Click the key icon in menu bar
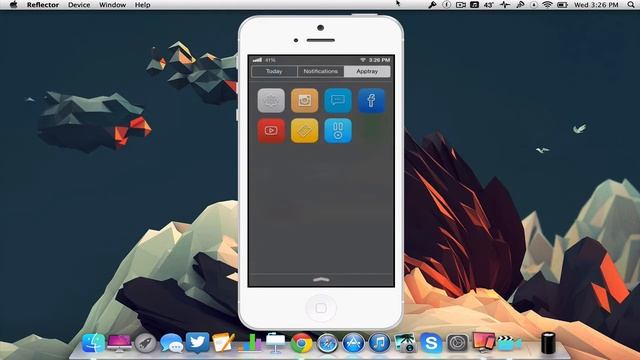The width and height of the screenshot is (640, 360). 432,5
